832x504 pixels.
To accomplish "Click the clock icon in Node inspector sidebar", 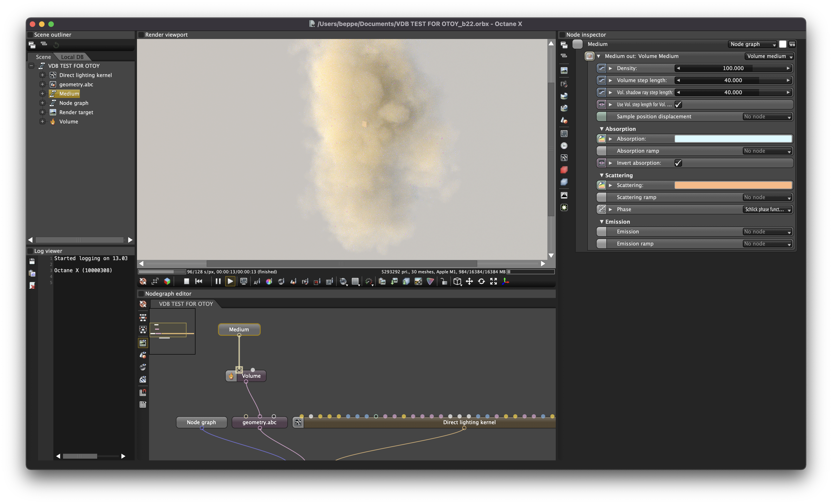I will 564,146.
